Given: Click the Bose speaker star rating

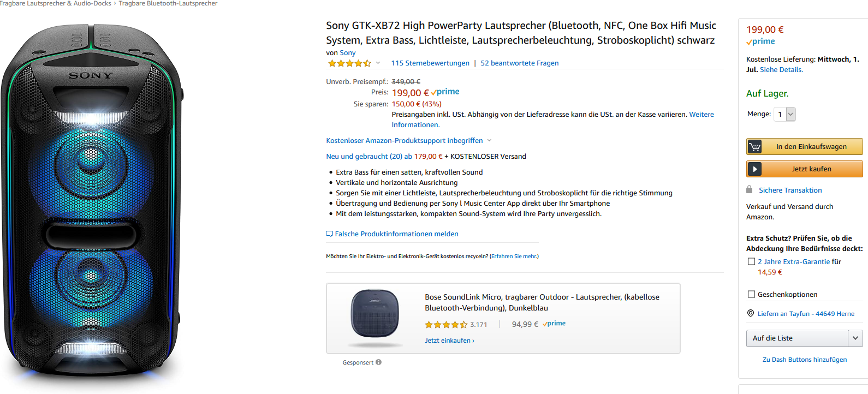Looking at the screenshot, I should [x=446, y=325].
